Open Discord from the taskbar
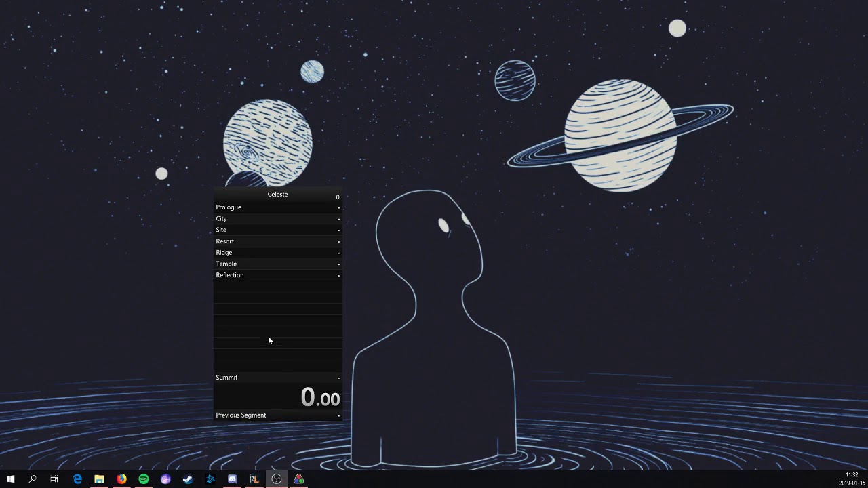868x488 pixels. [x=232, y=479]
